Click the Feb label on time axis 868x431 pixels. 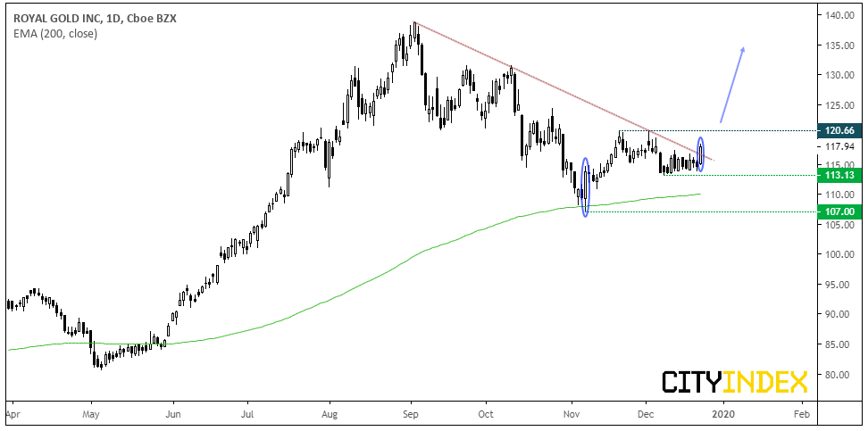802,413
